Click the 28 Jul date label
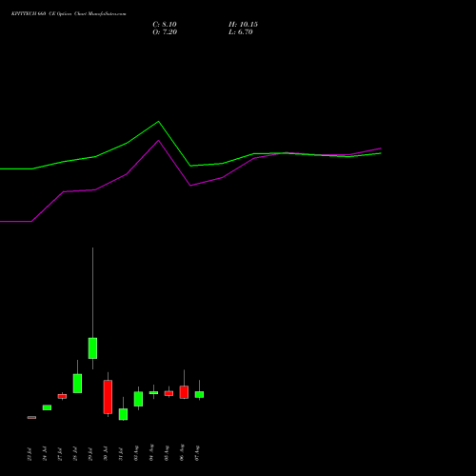Screen dimensions: 476x476 click(75, 454)
